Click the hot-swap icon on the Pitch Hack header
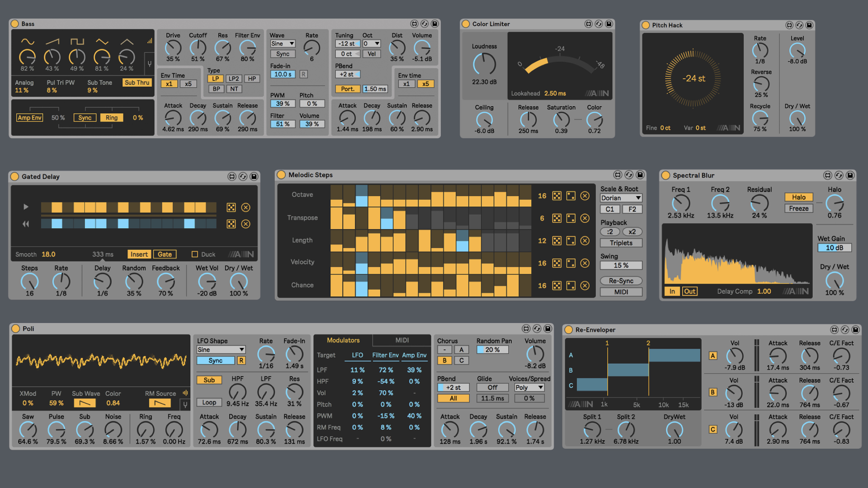Screen dimensions: 868x488 tap(800, 25)
